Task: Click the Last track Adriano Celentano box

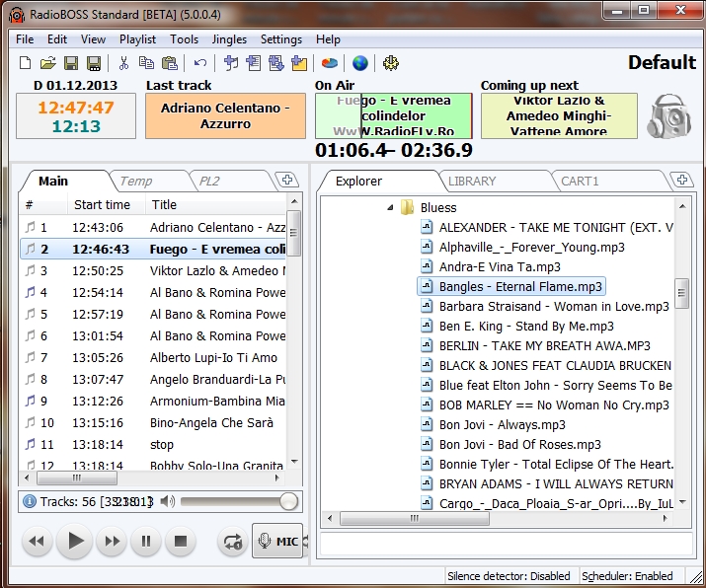Action: 225,116
